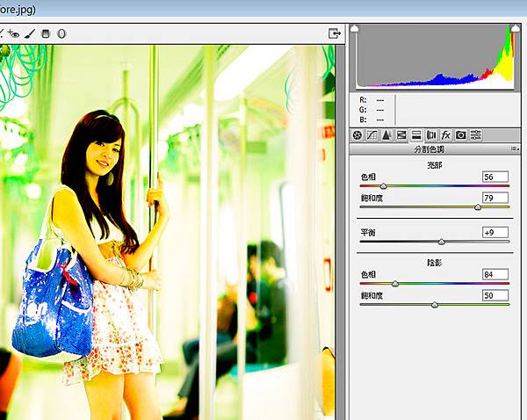Open the Lens Corrections panel tab
Viewport: 527px width, 420px height.
(431, 135)
